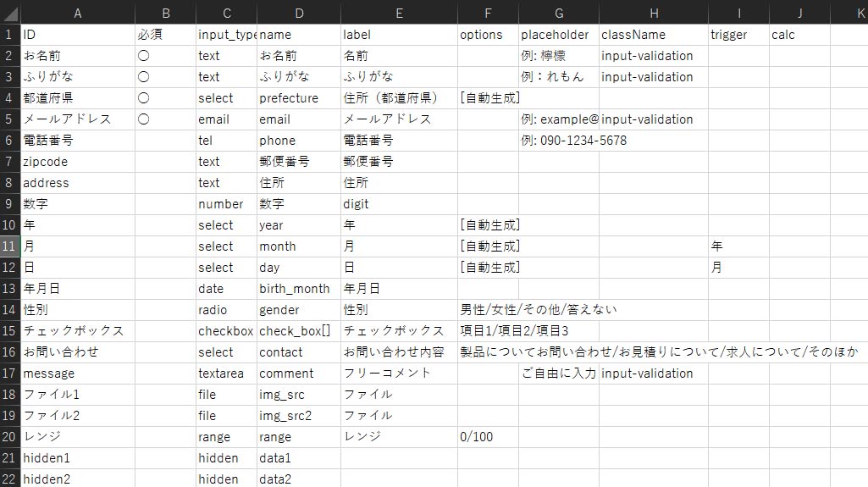Image resolution: width=868 pixels, height=487 pixels.
Task: Select the column J header
Action: tap(799, 13)
